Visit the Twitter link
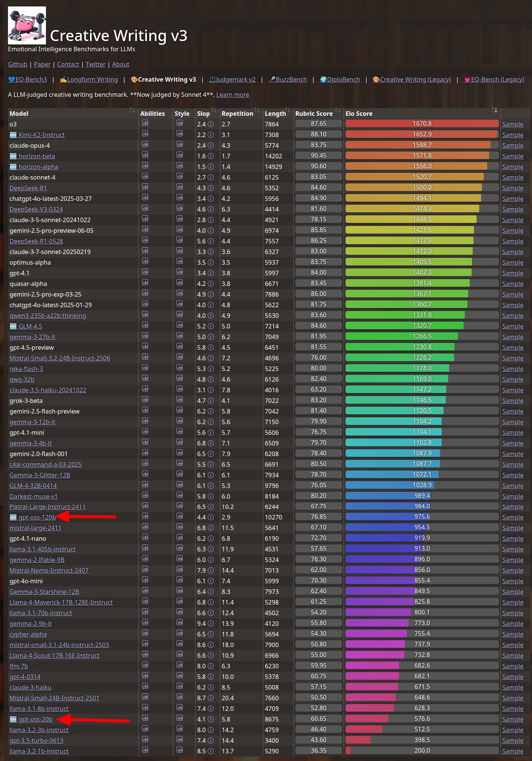Image resolution: width=532 pixels, height=761 pixels. (x=96, y=64)
